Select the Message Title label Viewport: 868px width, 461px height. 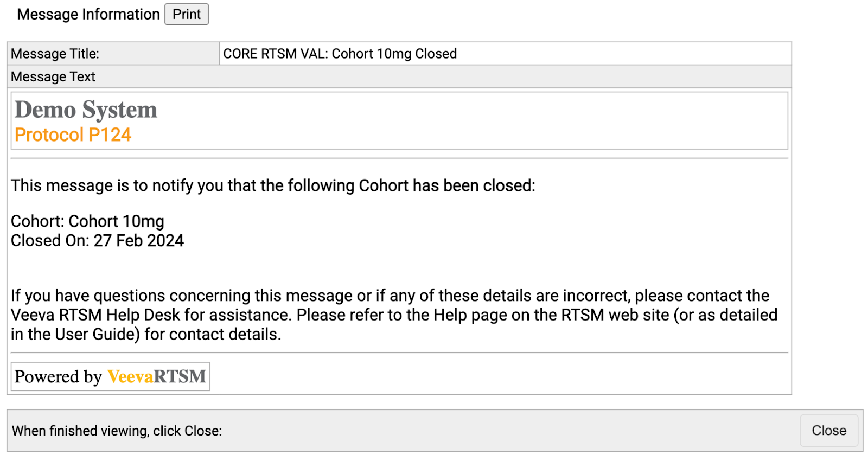pyautogui.click(x=55, y=54)
